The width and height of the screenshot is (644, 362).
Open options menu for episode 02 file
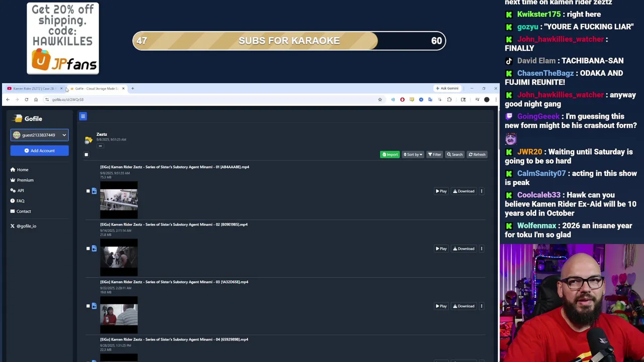(x=481, y=248)
